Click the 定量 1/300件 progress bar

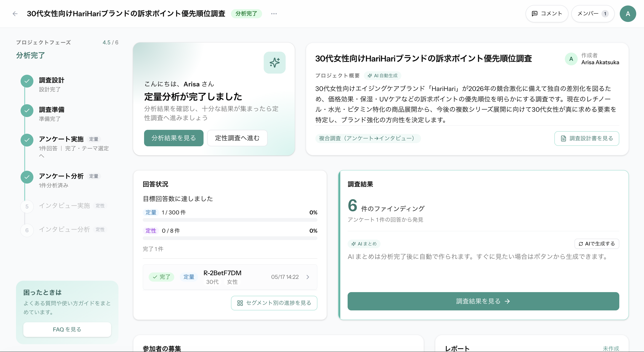(230, 220)
